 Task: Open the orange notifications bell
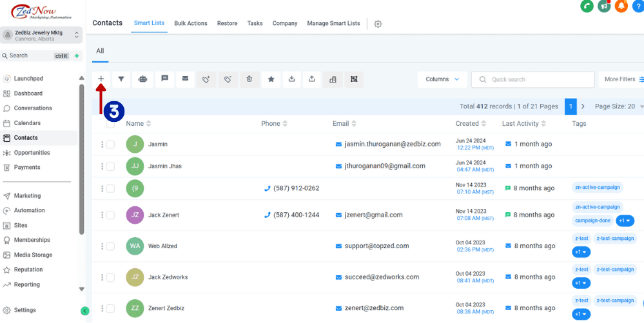point(621,6)
